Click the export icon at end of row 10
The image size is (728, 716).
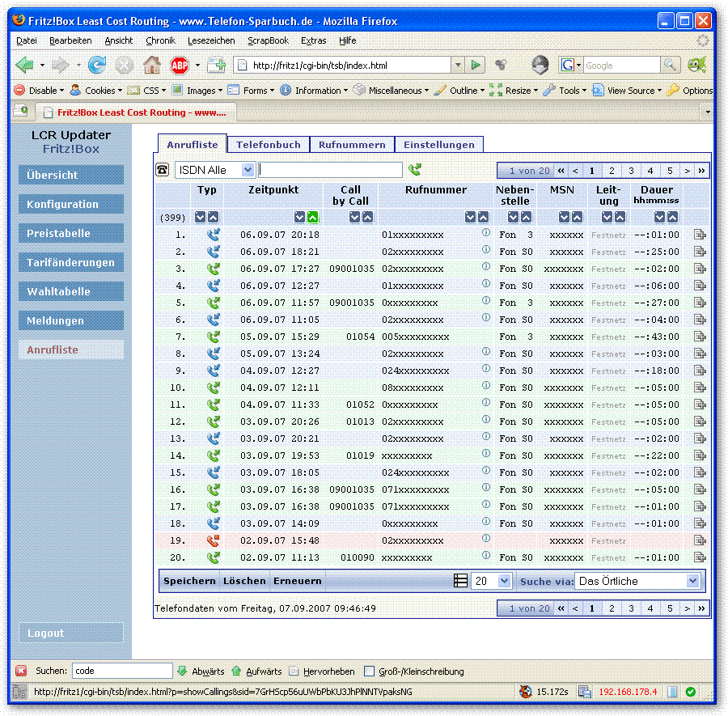coord(700,388)
